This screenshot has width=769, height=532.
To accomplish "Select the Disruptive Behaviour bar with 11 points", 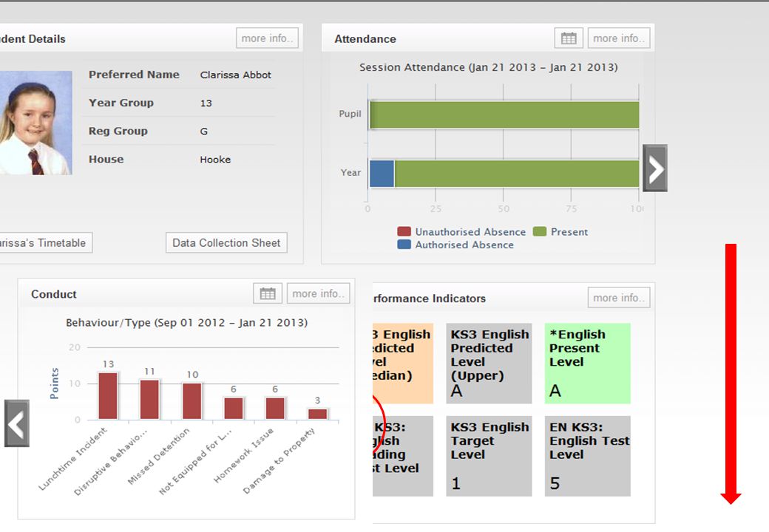I will [x=149, y=399].
